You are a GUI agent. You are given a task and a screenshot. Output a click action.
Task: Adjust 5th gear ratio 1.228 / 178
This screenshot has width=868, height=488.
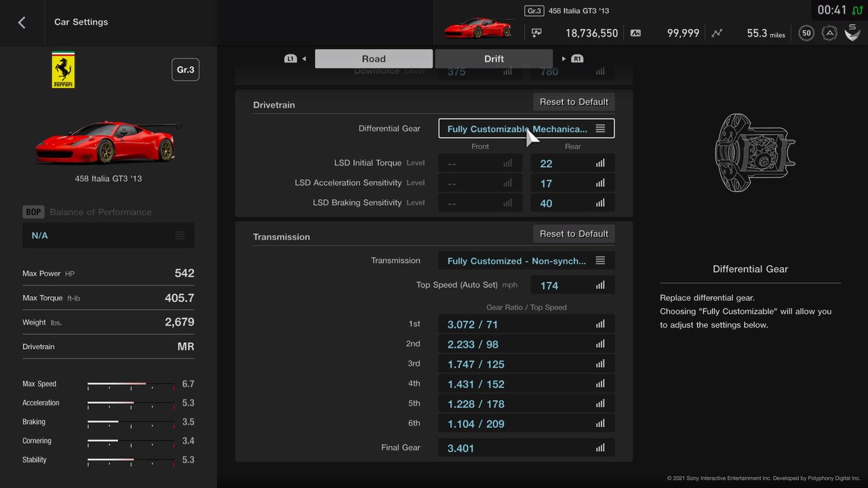pyautogui.click(x=526, y=403)
